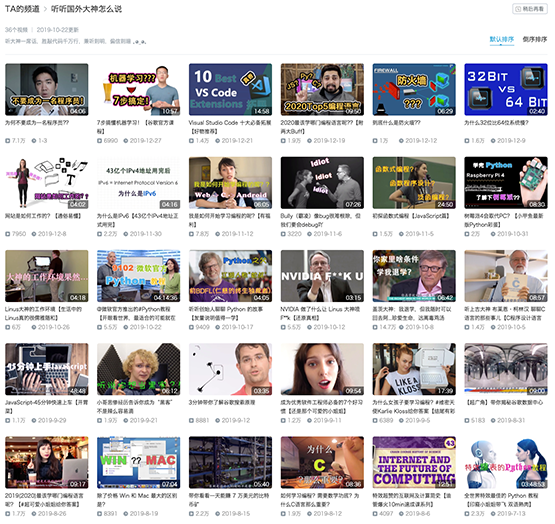
Task: Open the NVIDIA F**K U video thumbnail
Action: coord(322,276)
